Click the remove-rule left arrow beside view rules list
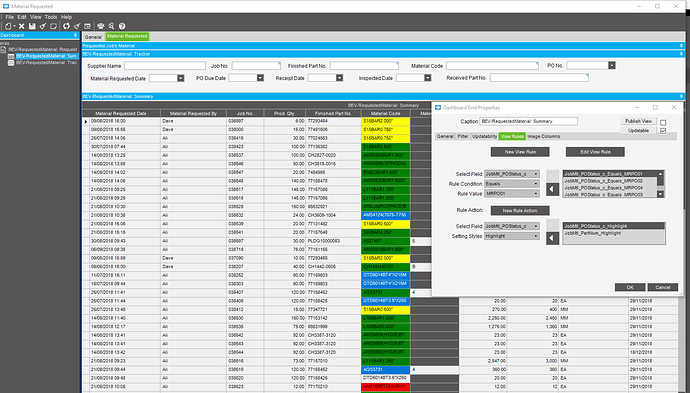690x393 pixels. 552,189
